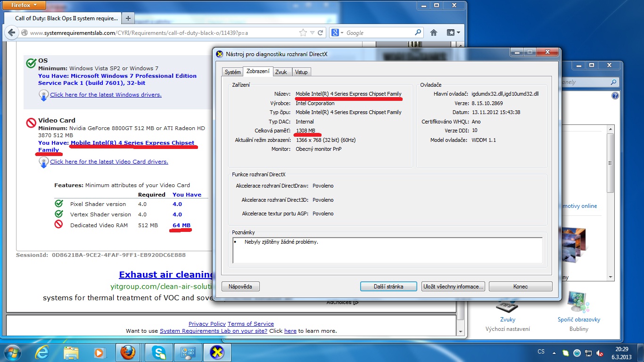Click the 1308 MB memory value
The height and width of the screenshot is (362, 644).
point(305,131)
